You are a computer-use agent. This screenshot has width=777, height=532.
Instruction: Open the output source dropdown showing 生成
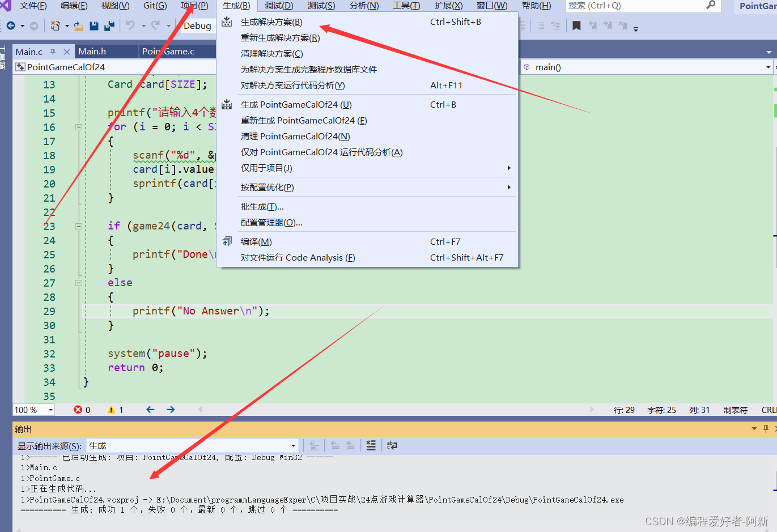tap(293, 446)
